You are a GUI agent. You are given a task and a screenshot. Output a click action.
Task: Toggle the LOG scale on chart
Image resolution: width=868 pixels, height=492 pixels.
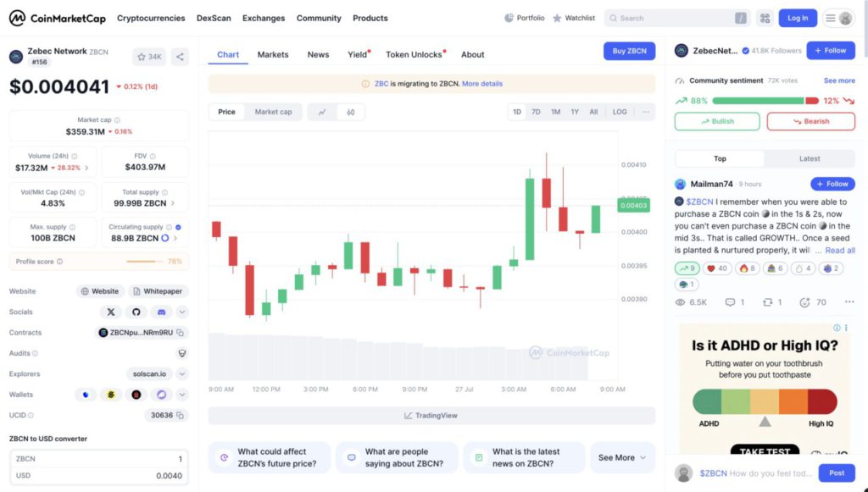620,112
